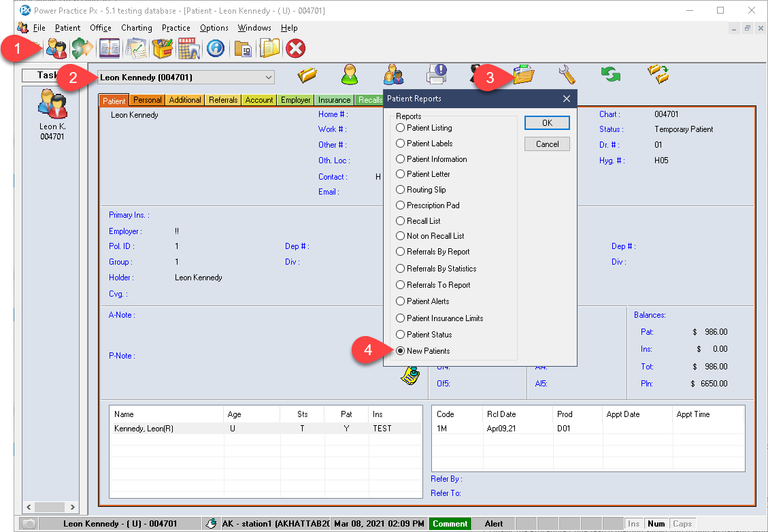Open the Help menu
The image size is (768, 532).
[x=289, y=28]
